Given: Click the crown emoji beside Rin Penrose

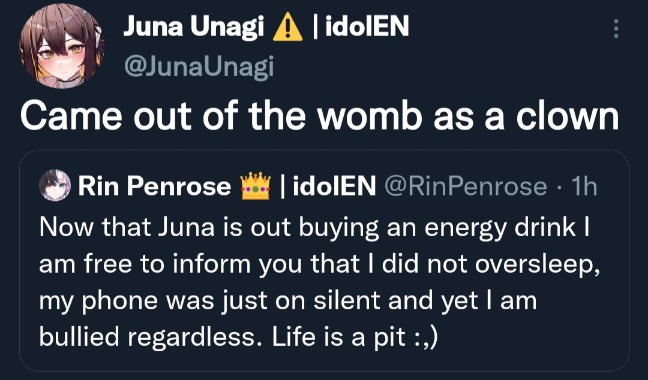Looking at the screenshot, I should [x=256, y=186].
